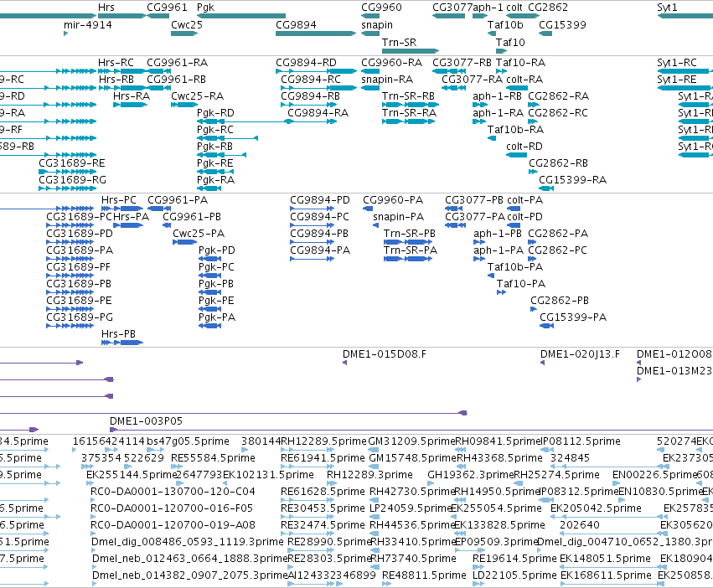Select the CG31689-RE transcript label
Screen dimensions: 713x588
[x=72, y=163]
